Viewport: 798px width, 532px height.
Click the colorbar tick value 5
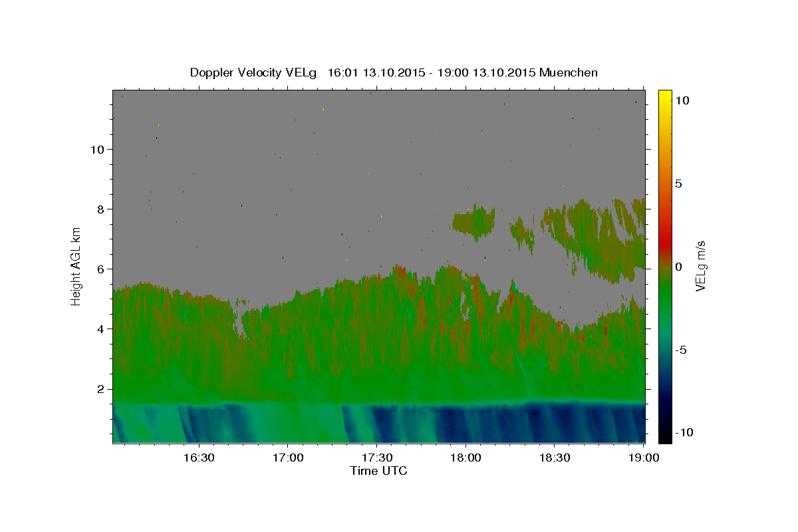click(678, 184)
